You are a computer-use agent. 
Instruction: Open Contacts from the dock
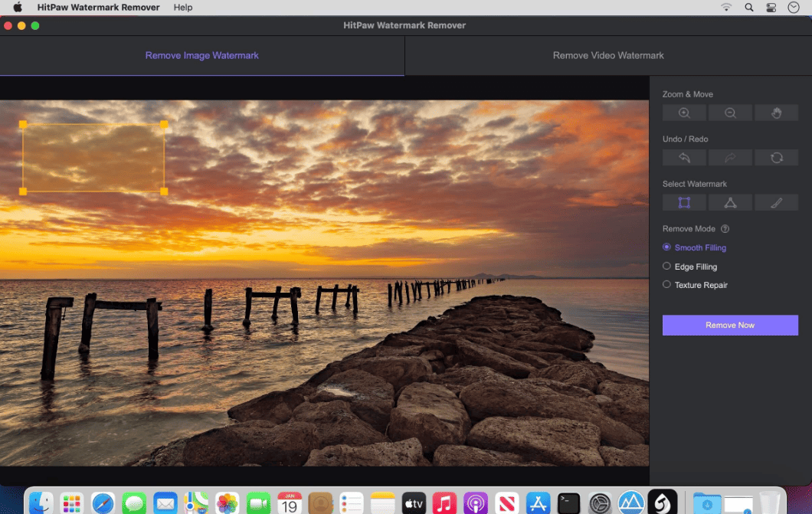click(320, 503)
